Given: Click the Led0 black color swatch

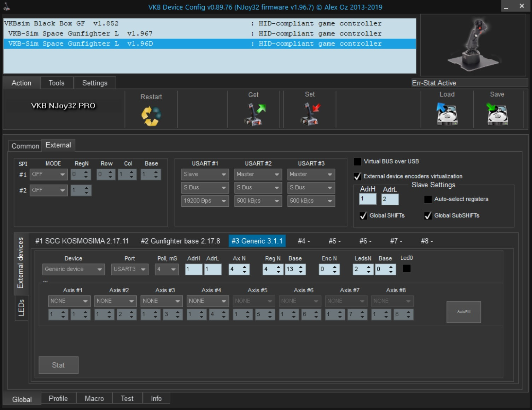Looking at the screenshot, I should click(407, 269).
